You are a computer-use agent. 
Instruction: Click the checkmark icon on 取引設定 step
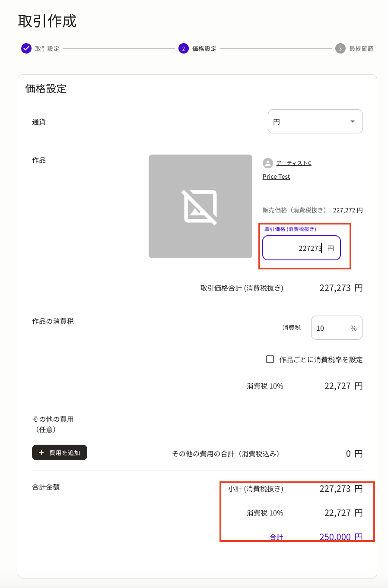point(26,48)
